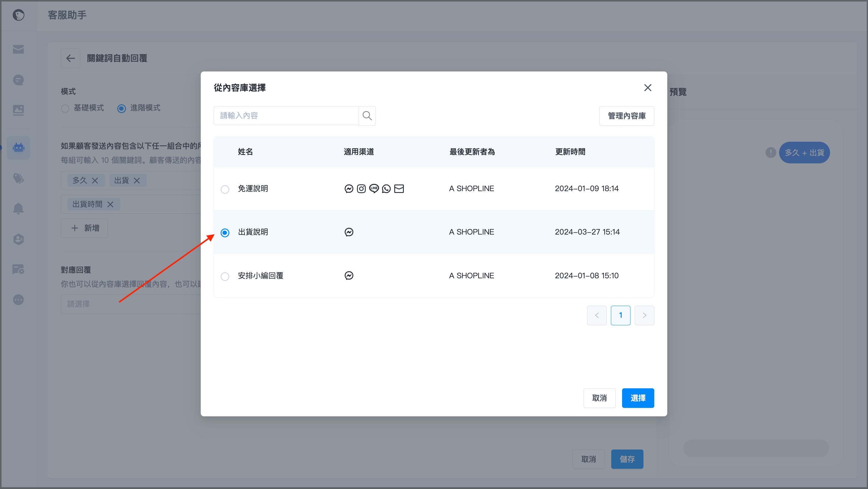Click the 安排小編回覆 name text
Viewport: 868px width, 489px height.
click(260, 276)
